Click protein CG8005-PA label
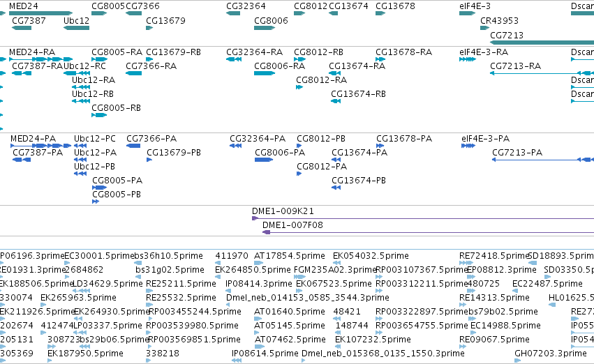Image resolution: width=594 pixels, height=364 pixels. pyautogui.click(x=117, y=181)
